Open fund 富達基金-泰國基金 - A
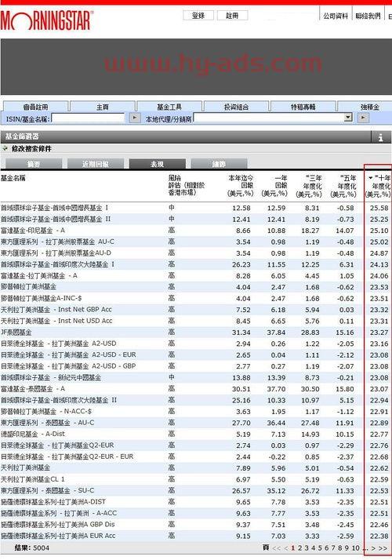 33,389
